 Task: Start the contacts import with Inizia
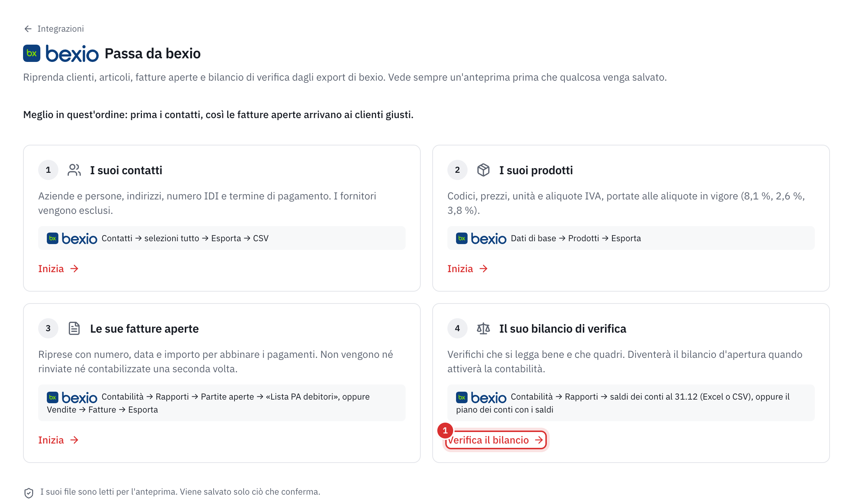pyautogui.click(x=58, y=269)
